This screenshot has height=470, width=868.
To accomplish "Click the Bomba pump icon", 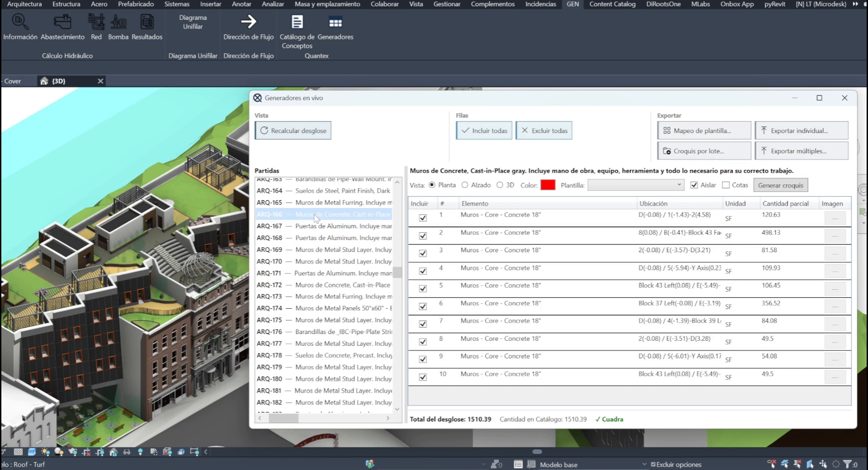I will click(118, 22).
